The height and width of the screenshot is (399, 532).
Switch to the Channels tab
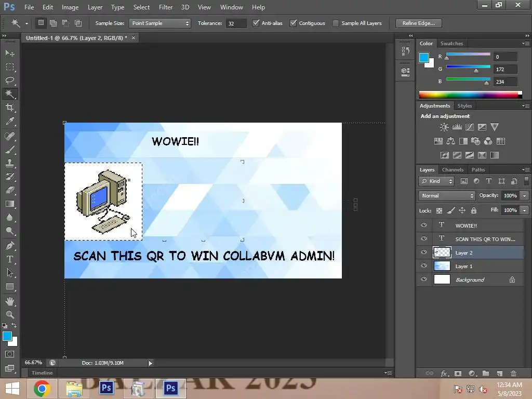453,170
